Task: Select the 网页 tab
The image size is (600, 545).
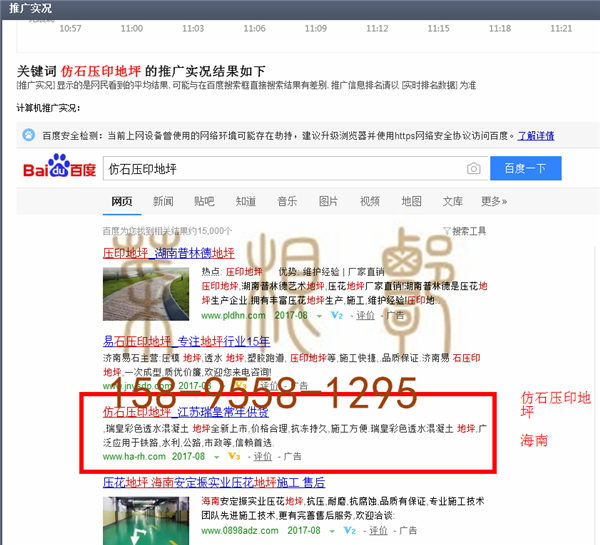Action: tap(122, 201)
